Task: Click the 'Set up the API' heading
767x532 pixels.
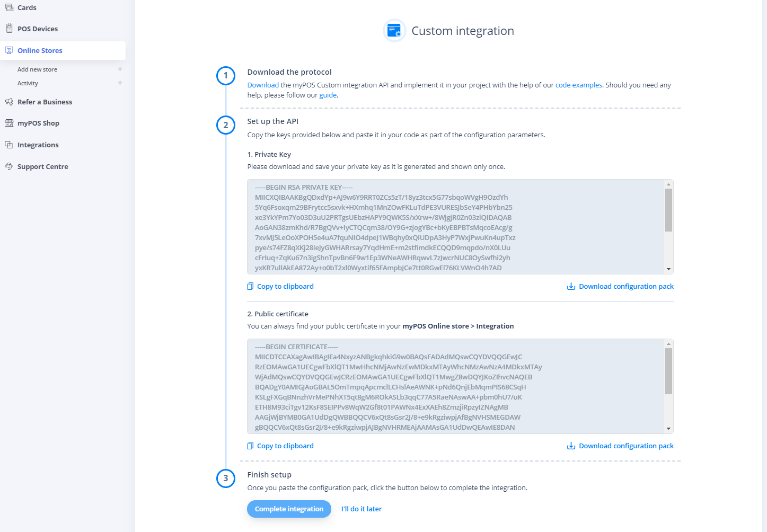Action: (x=272, y=121)
